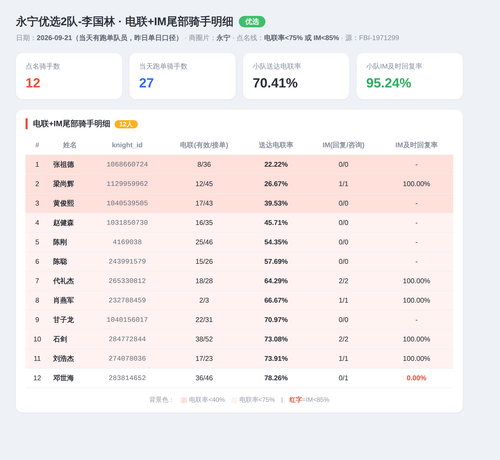Viewport: 500px width, 460px height.
Task: Click knight_id 1129959962
Action: click(x=127, y=184)
